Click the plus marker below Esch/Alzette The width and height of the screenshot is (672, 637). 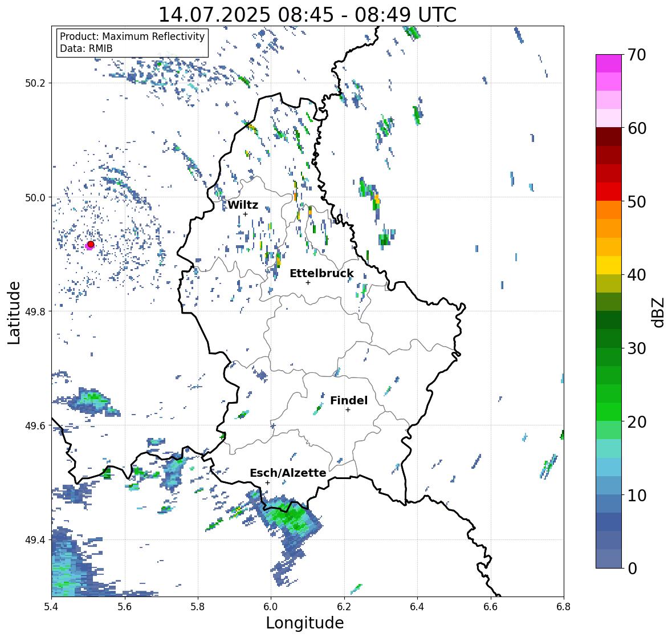pos(267,482)
